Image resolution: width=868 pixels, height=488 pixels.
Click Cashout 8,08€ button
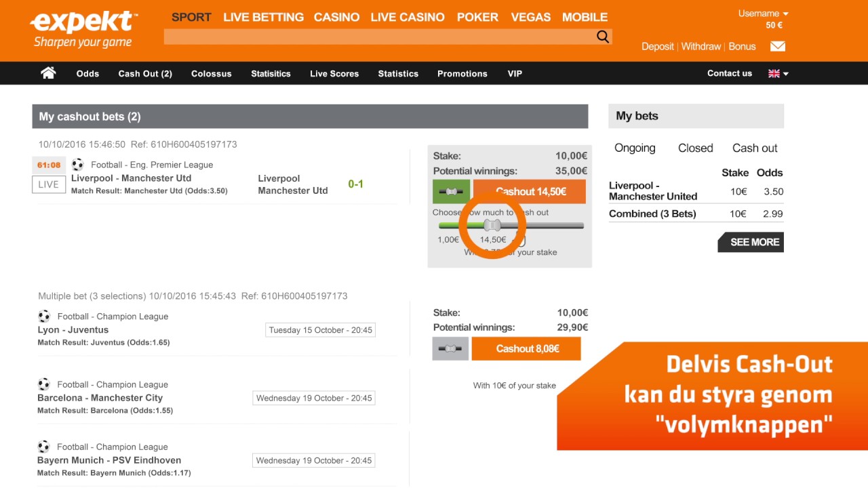[526, 348]
